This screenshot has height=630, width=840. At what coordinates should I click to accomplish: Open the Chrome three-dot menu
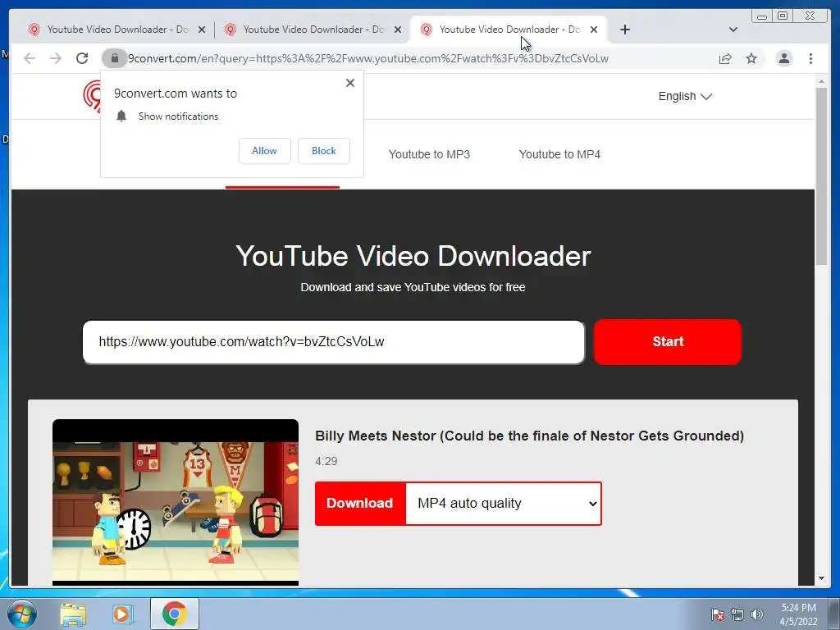tap(810, 58)
